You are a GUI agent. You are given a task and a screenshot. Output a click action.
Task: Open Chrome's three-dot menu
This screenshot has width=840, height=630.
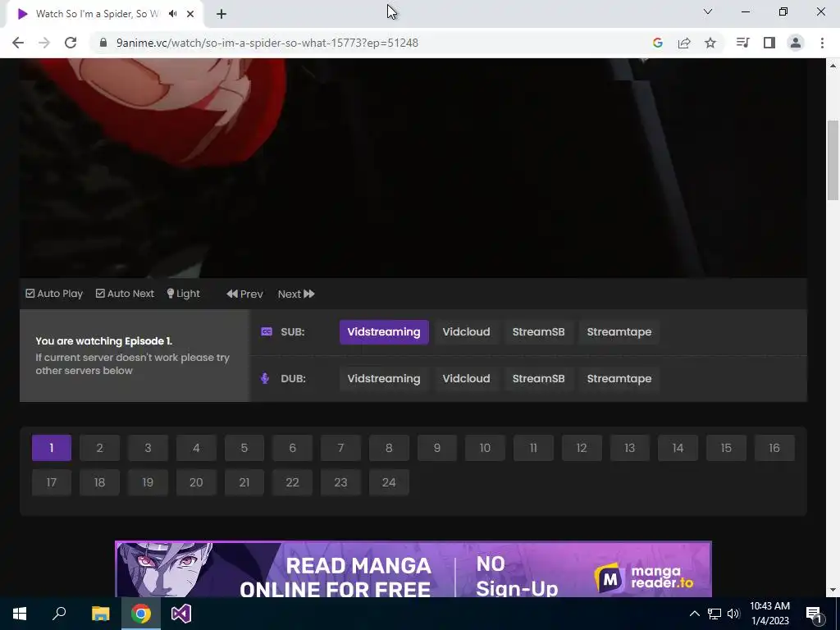(822, 43)
